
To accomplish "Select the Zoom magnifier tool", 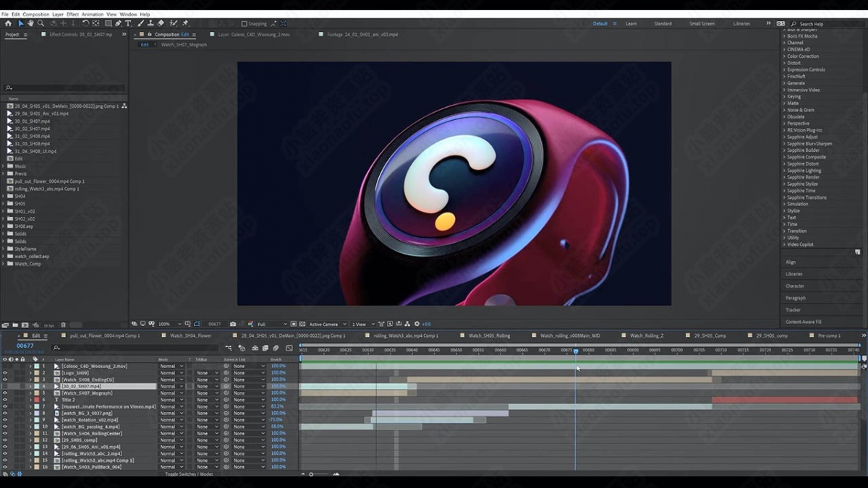I will tap(41, 23).
